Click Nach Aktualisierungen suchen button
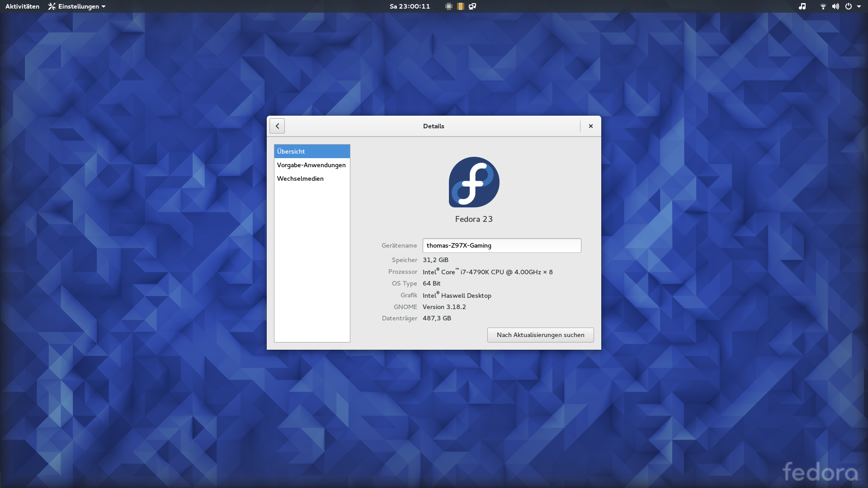Viewport: 868px width, 488px height. pyautogui.click(x=540, y=335)
